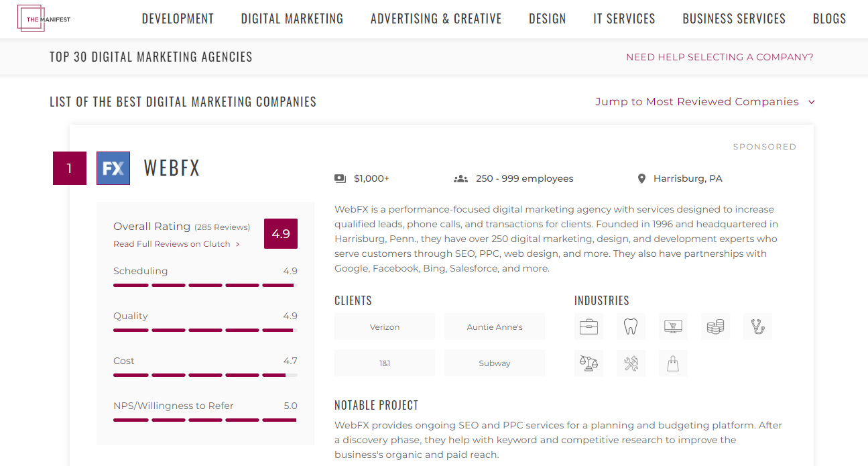This screenshot has width=868, height=466.
Task: Click the briefcase business services industry icon
Action: point(588,327)
